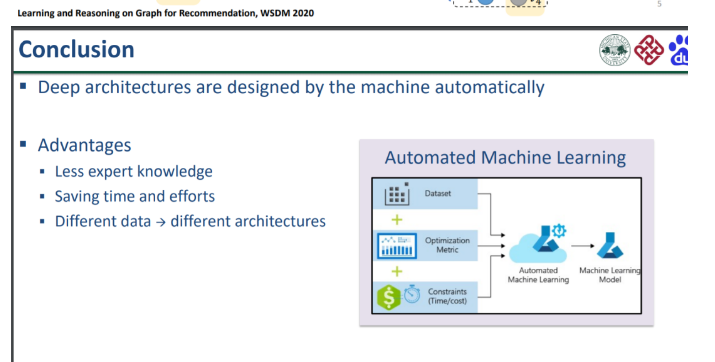This screenshot has height=362, width=715.
Task: Click 'Different data → different architectures' text
Action: click(x=190, y=222)
